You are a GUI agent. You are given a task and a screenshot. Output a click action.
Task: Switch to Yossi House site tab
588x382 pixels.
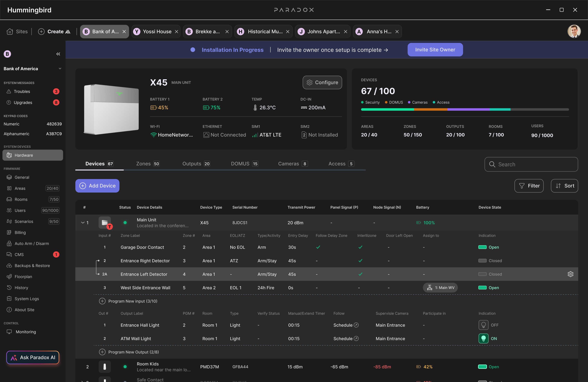click(x=156, y=31)
